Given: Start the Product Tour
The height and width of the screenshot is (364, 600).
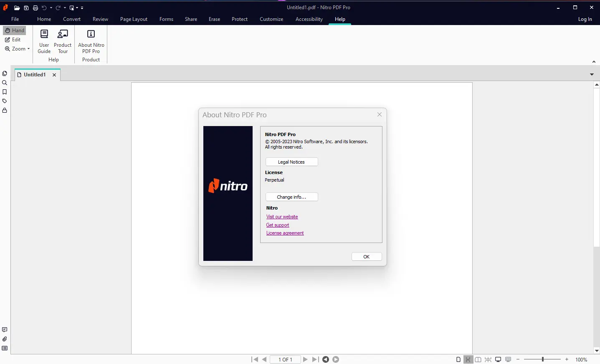Looking at the screenshot, I should pyautogui.click(x=63, y=42).
